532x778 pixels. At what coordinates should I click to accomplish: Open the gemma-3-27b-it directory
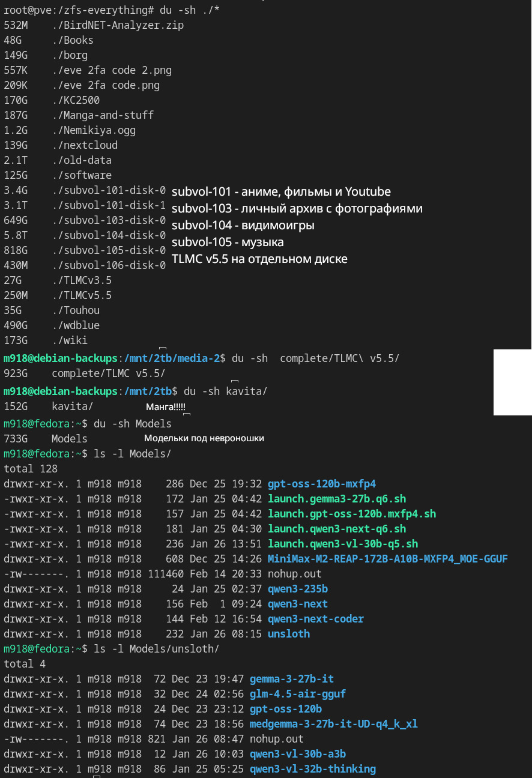click(x=292, y=679)
